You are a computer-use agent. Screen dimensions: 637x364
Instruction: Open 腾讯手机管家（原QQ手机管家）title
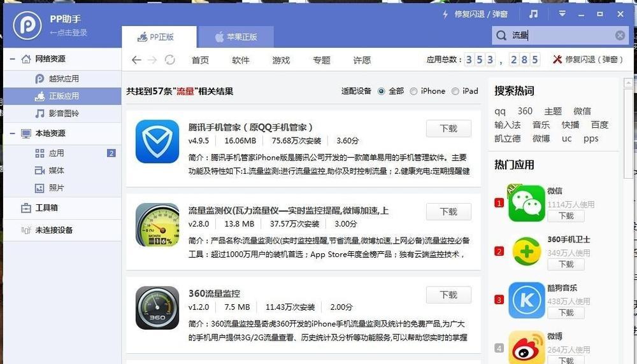pos(250,127)
